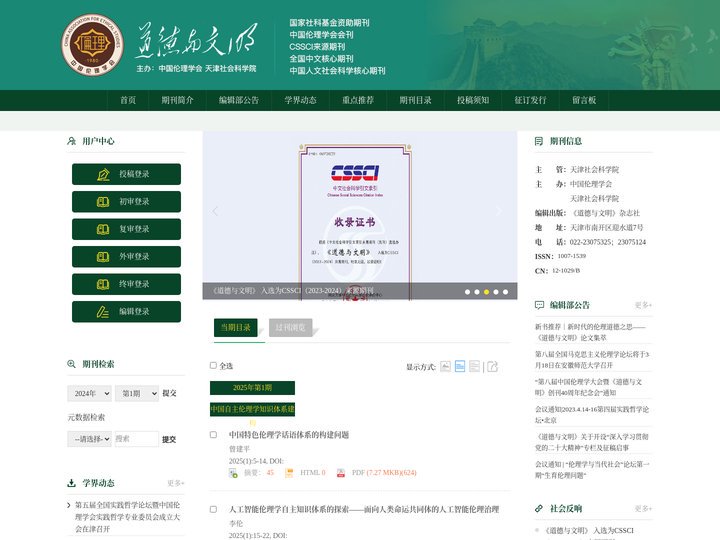The height and width of the screenshot is (540, 720).
Task: Select compact list display mode icon
Action: [x=474, y=366]
